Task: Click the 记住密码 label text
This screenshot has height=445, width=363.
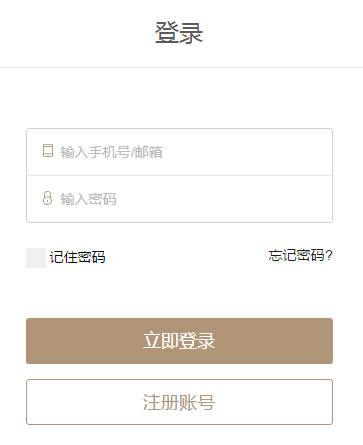Action: pos(77,257)
